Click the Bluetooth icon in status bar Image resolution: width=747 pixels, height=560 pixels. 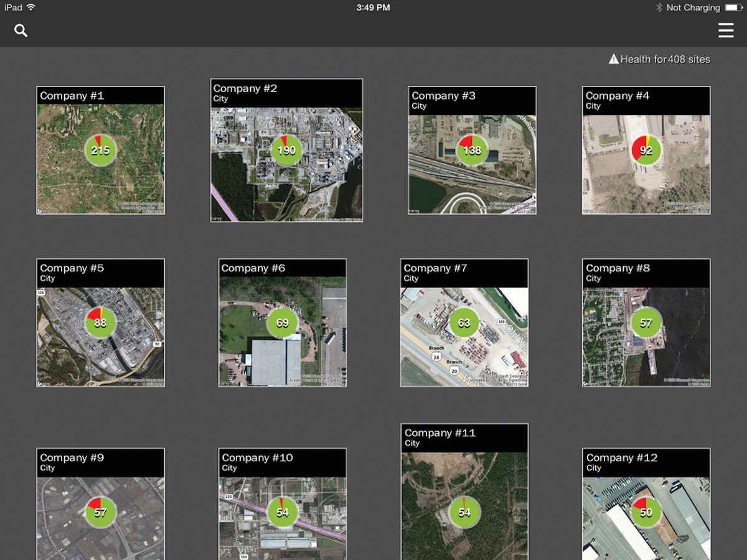659,7
